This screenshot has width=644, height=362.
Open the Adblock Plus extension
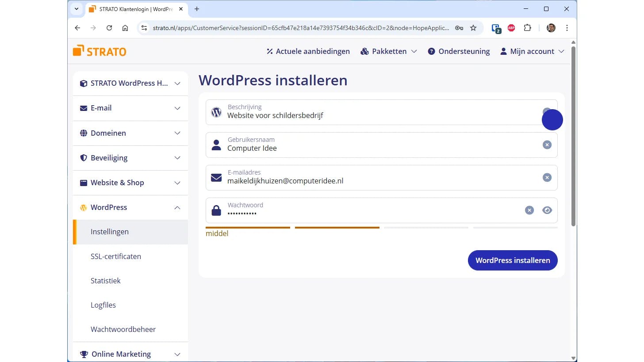(511, 28)
